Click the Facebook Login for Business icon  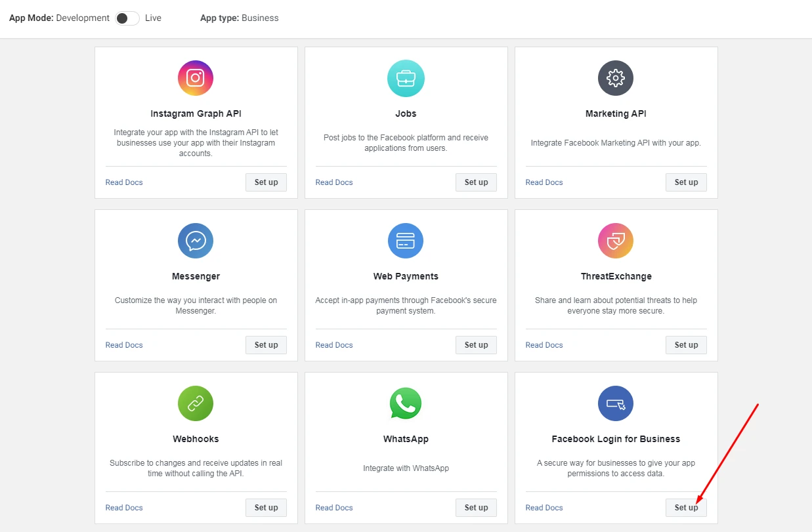tap(616, 403)
